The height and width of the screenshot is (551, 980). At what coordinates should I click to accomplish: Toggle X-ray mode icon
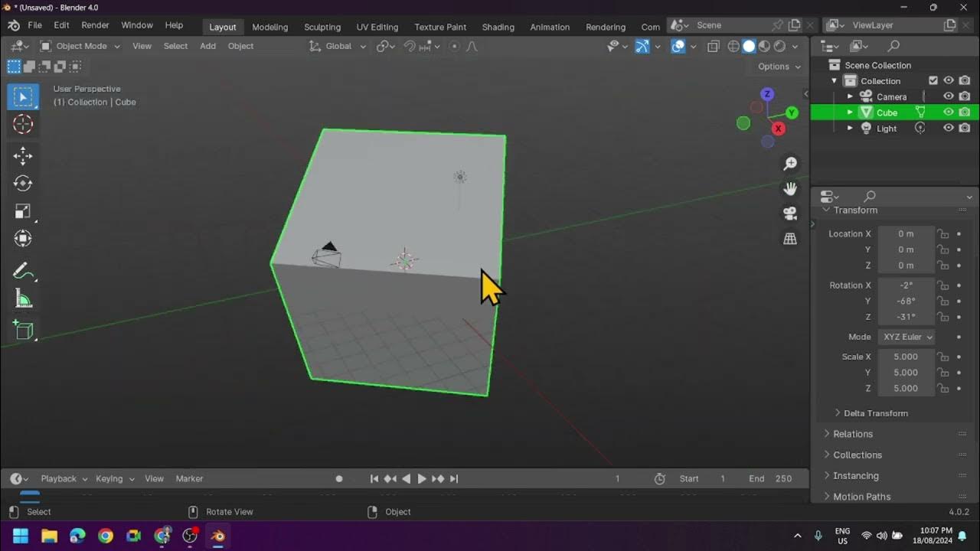click(x=714, y=46)
